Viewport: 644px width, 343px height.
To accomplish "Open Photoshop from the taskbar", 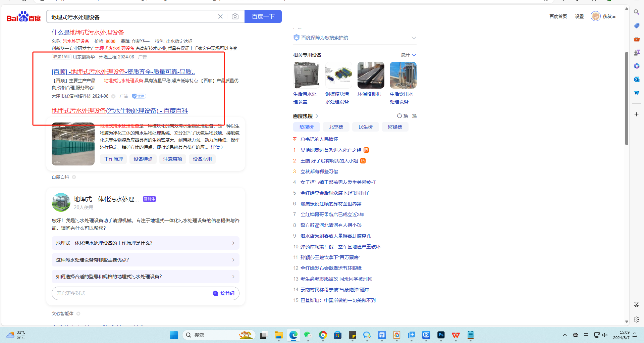I will click(x=441, y=335).
